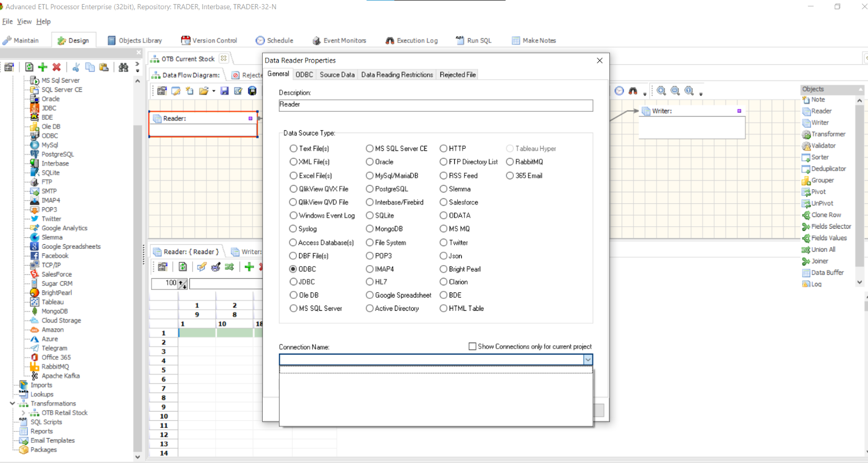
Task: Click the Description text field
Action: (x=436, y=105)
